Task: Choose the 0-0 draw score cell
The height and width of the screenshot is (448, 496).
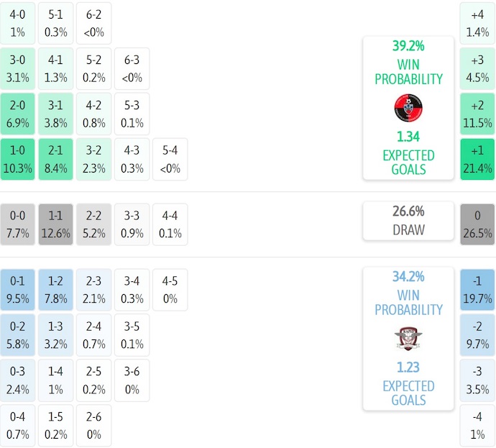Action: point(18,224)
